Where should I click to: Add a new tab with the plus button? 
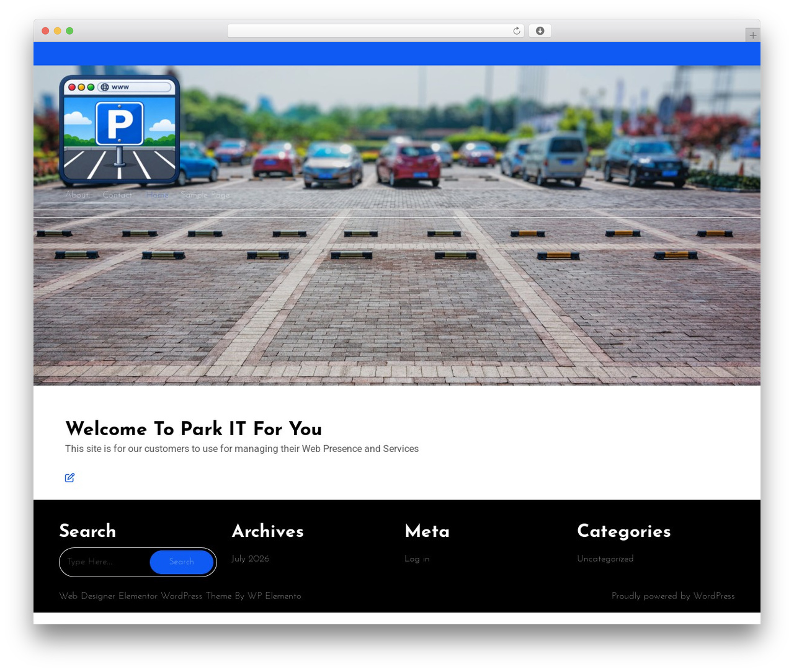(x=752, y=35)
